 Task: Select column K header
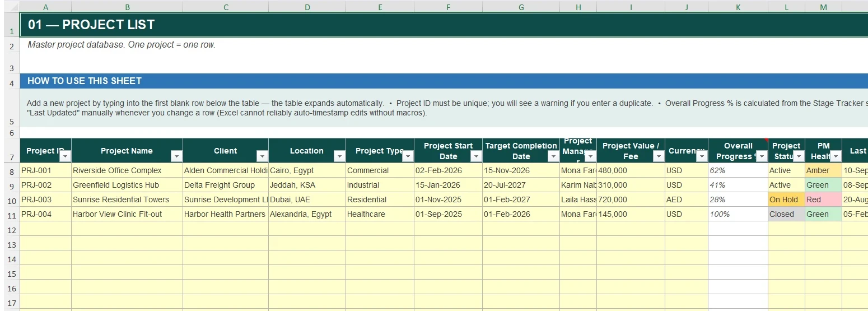pyautogui.click(x=738, y=7)
